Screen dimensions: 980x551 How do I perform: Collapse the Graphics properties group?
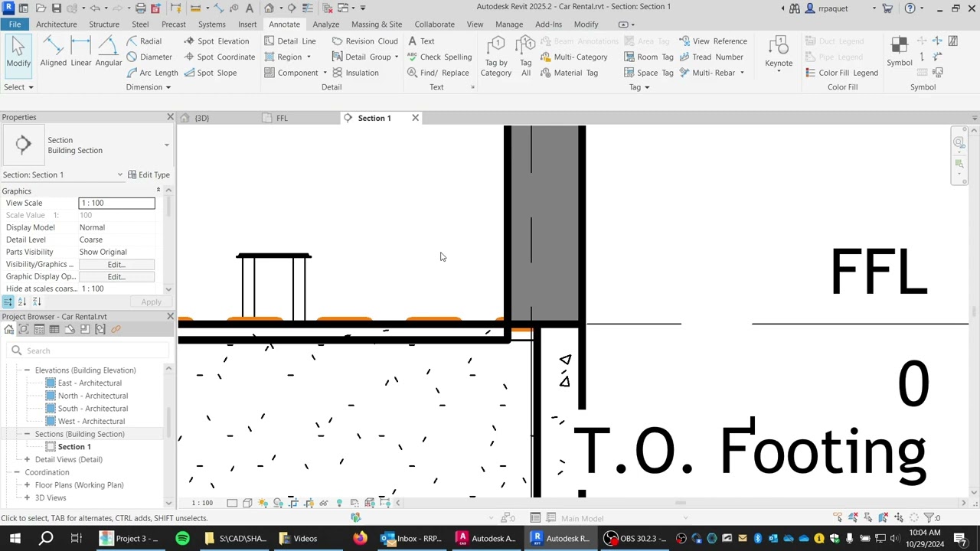click(158, 191)
